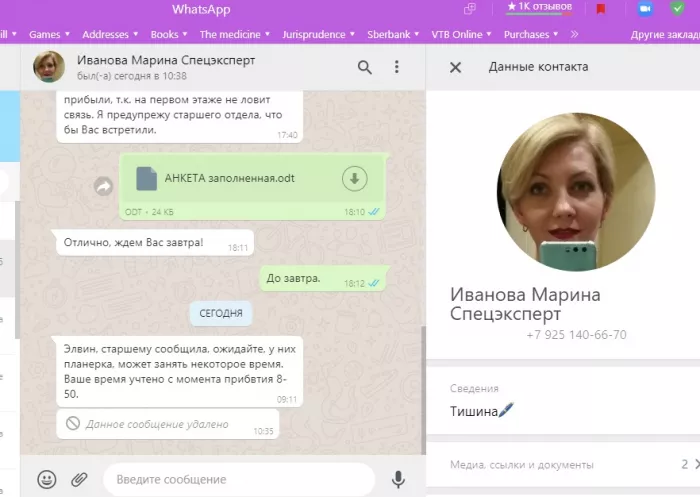Click the 1K отзывов rating badge
This screenshot has width=700, height=497.
point(539,7)
